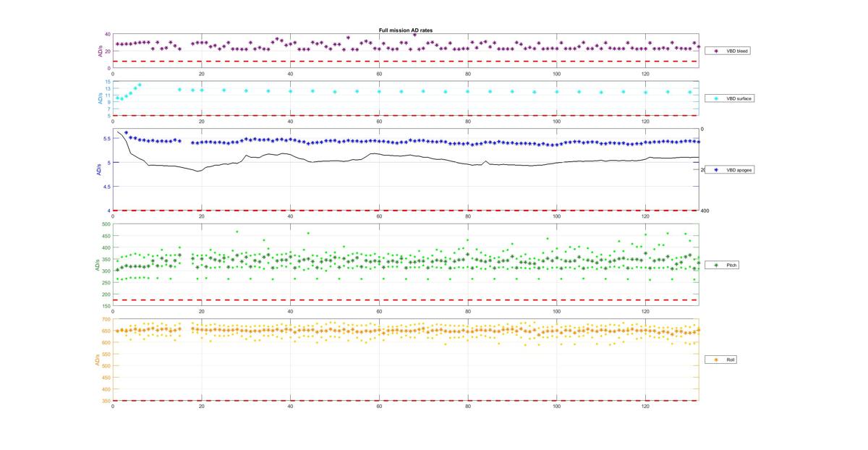Click the "550" tick on the roll plot
This screenshot has height=450, width=868.
pos(106,355)
